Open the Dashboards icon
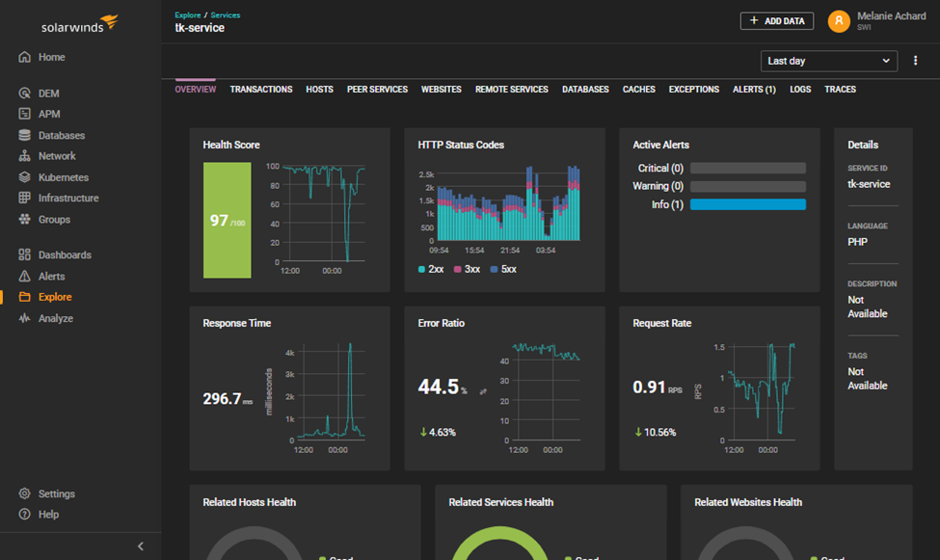This screenshot has height=560, width=940. pos(24,254)
